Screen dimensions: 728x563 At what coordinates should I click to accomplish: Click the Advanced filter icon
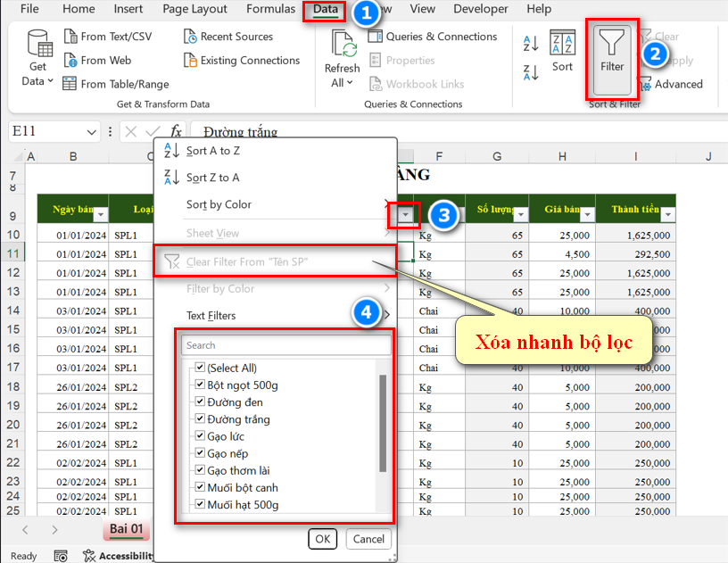pyautogui.click(x=646, y=84)
